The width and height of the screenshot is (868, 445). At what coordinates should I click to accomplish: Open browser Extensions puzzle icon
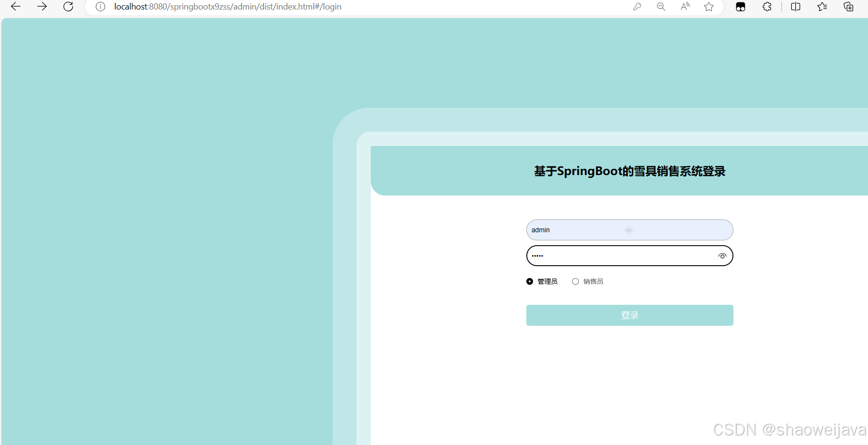[x=767, y=7]
